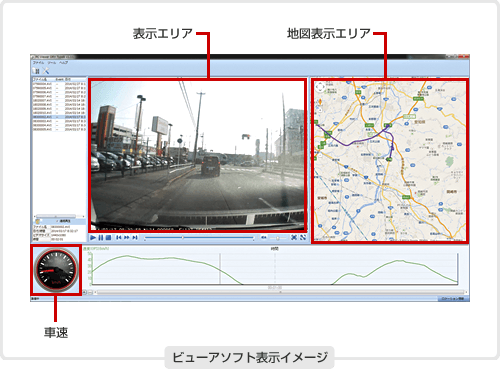Screen dimensions: 500x369
Task: Jump to the previous file
Action: [118, 237]
